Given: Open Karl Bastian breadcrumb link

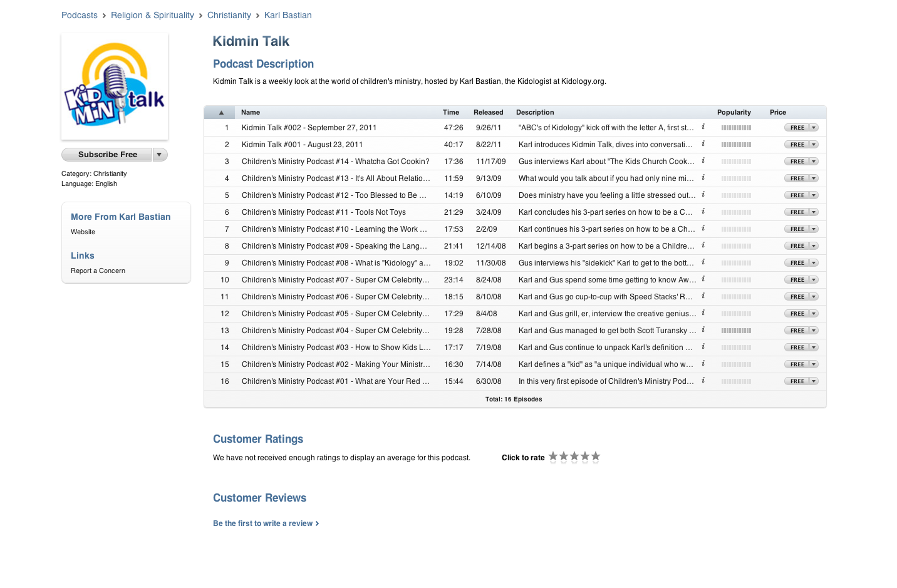Looking at the screenshot, I should (288, 15).
